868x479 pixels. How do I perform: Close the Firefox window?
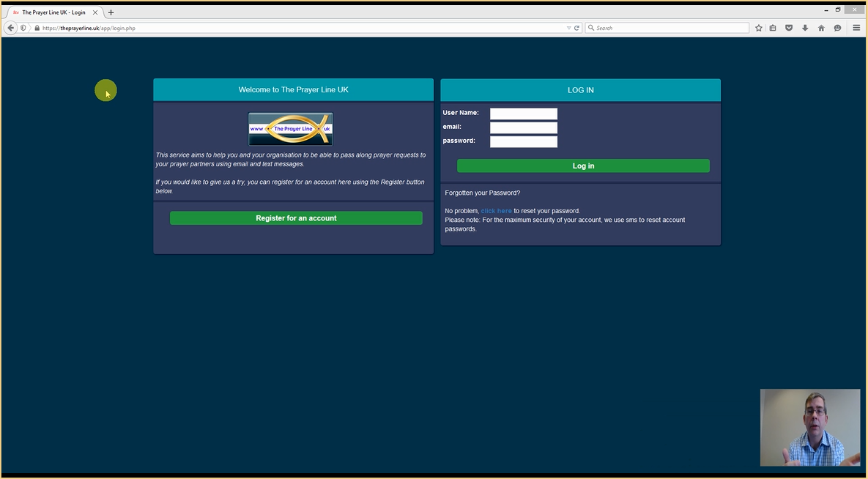pyautogui.click(x=855, y=10)
